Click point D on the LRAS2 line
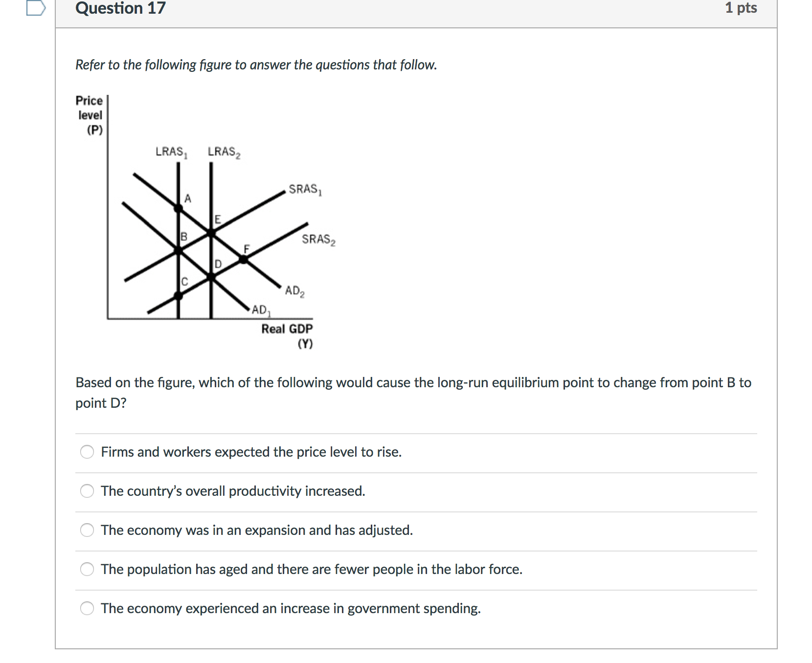This screenshot has width=812, height=663. (x=211, y=277)
